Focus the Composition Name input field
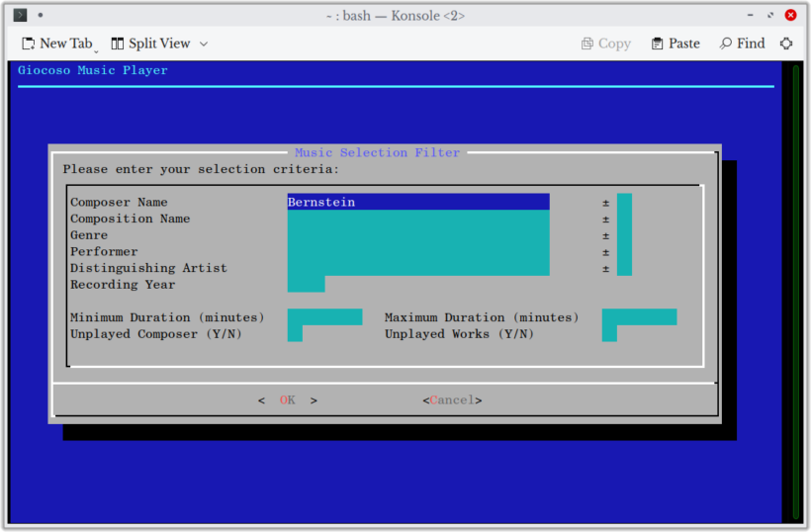 tap(417, 219)
